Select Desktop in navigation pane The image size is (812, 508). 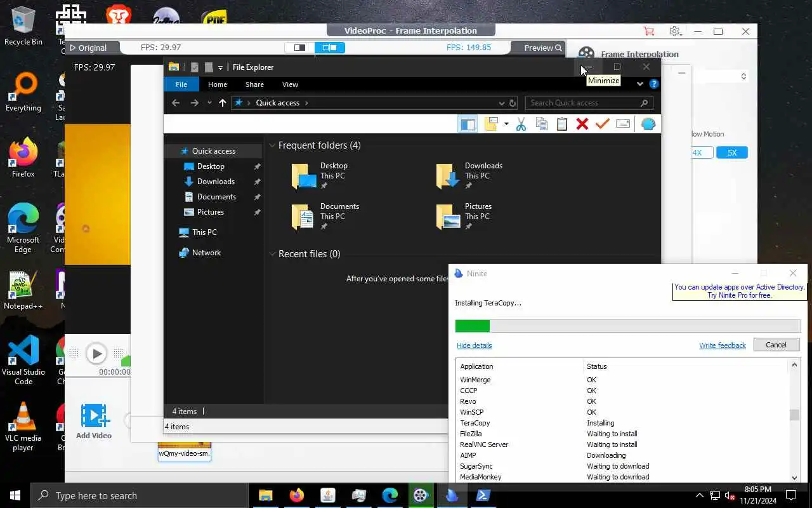[x=211, y=166]
